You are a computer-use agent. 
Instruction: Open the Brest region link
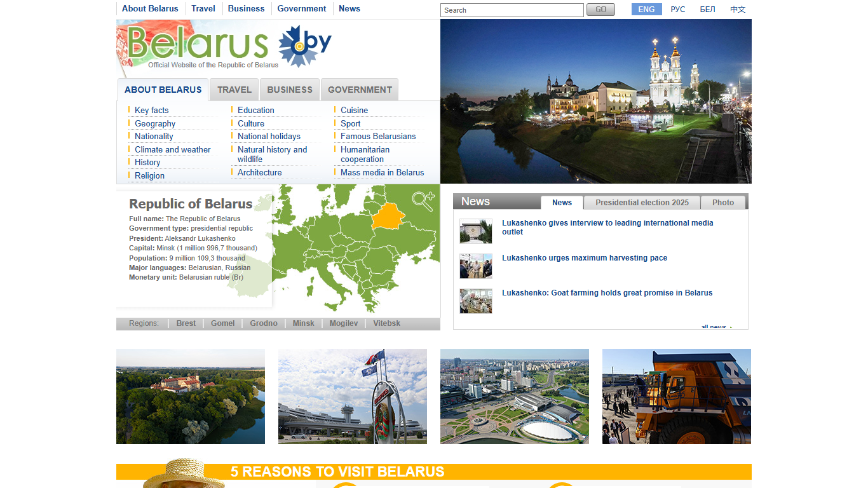coord(186,323)
